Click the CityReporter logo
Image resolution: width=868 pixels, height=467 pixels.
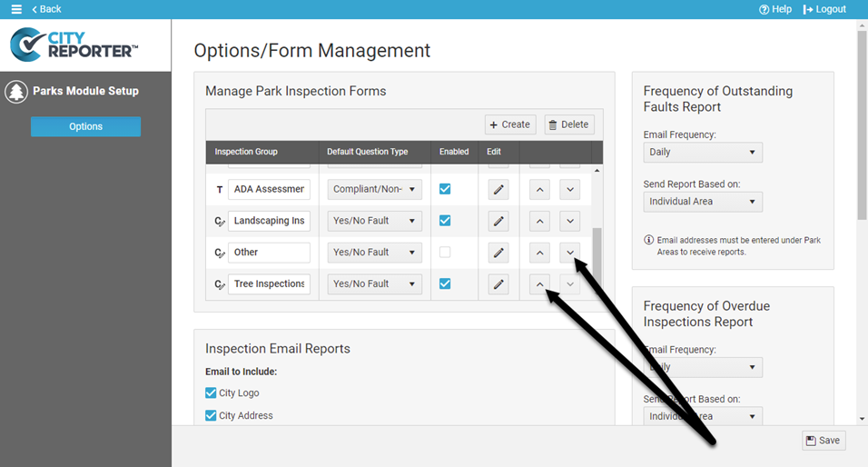[74, 45]
